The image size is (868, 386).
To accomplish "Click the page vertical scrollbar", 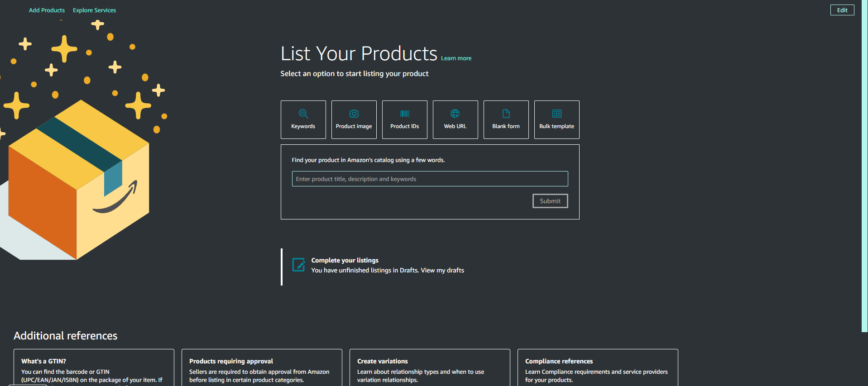I will [x=864, y=166].
